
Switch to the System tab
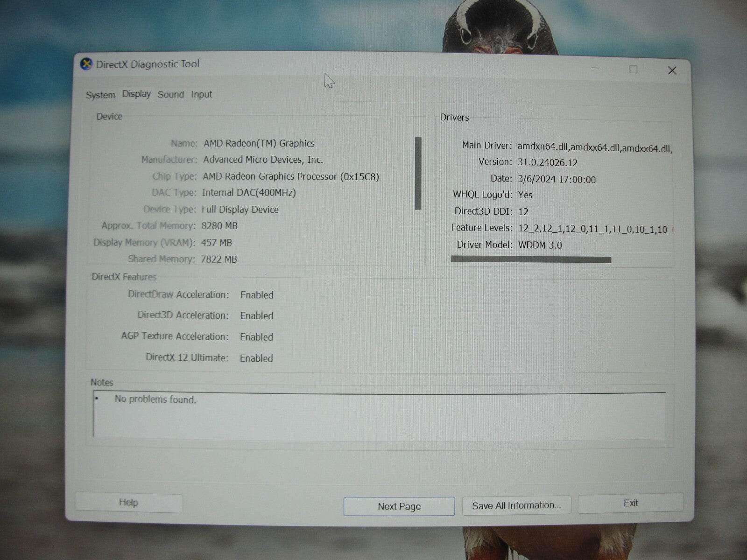(100, 94)
